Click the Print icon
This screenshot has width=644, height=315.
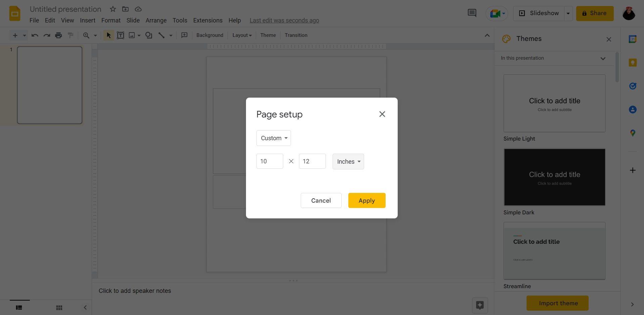pos(59,35)
